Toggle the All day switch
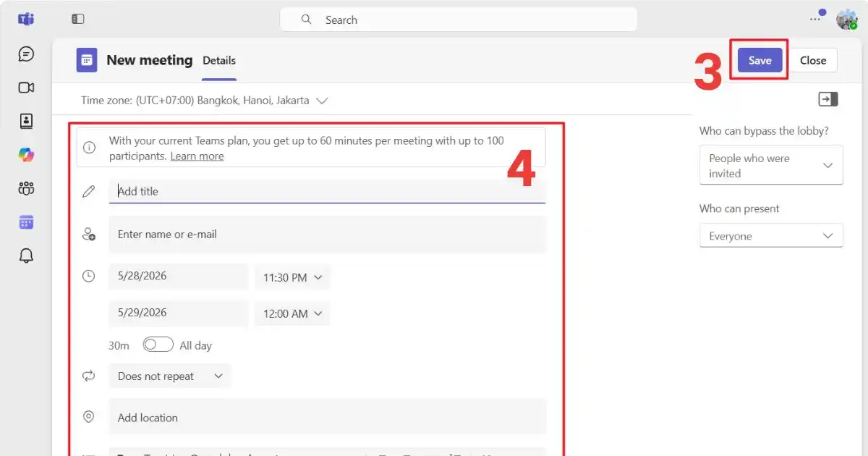This screenshot has height=456, width=868. point(158,345)
